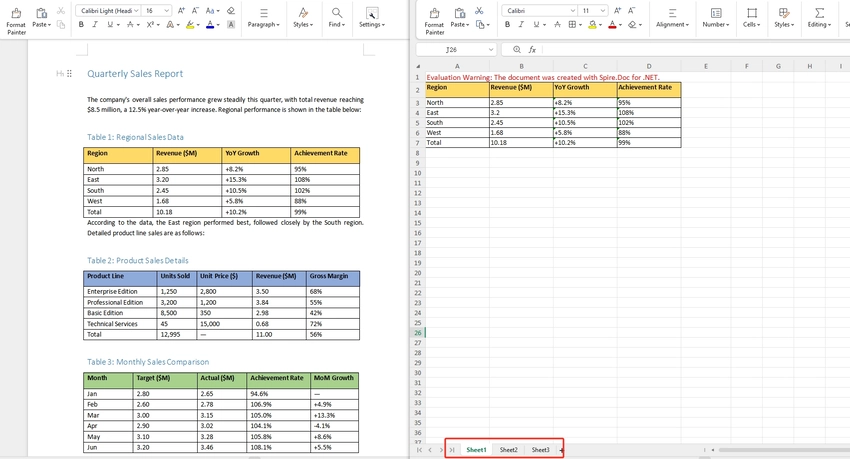Click the Cut scissors in spreadsheet toolbar
The width and height of the screenshot is (850, 459).
click(479, 11)
